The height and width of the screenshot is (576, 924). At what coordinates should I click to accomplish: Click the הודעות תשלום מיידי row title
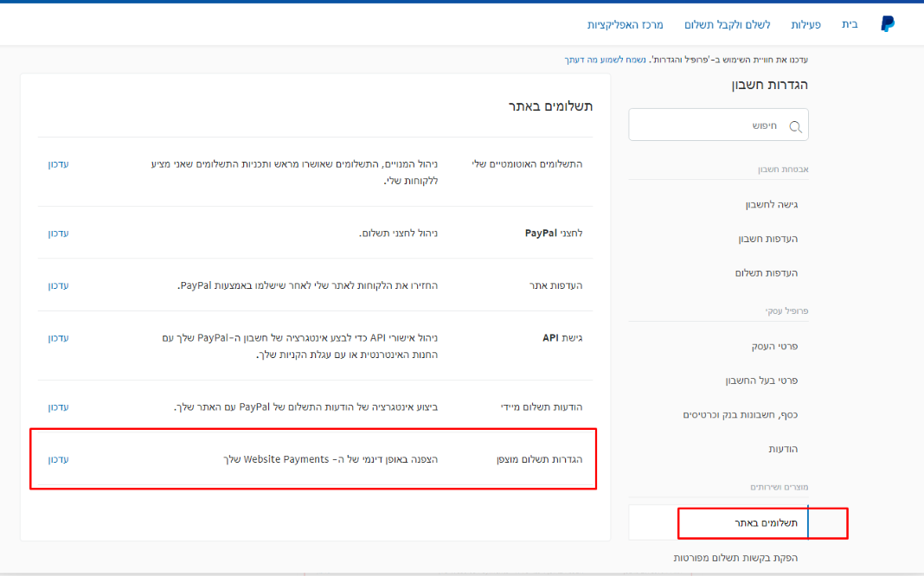point(542,407)
